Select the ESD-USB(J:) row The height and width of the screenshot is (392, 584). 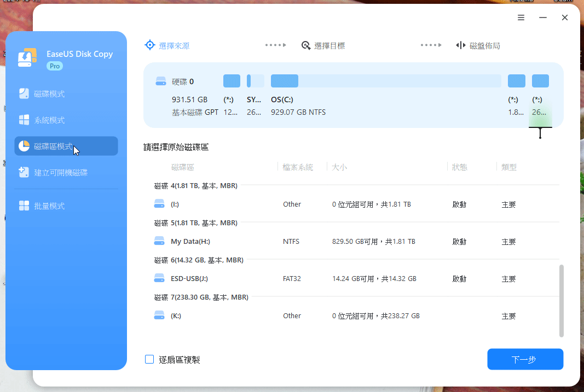pos(356,279)
